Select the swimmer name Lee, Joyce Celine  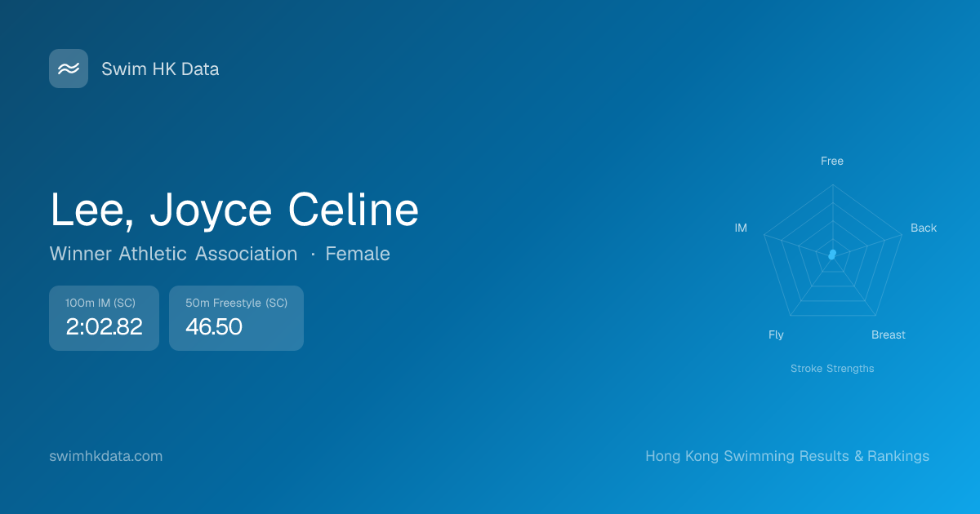coord(234,210)
